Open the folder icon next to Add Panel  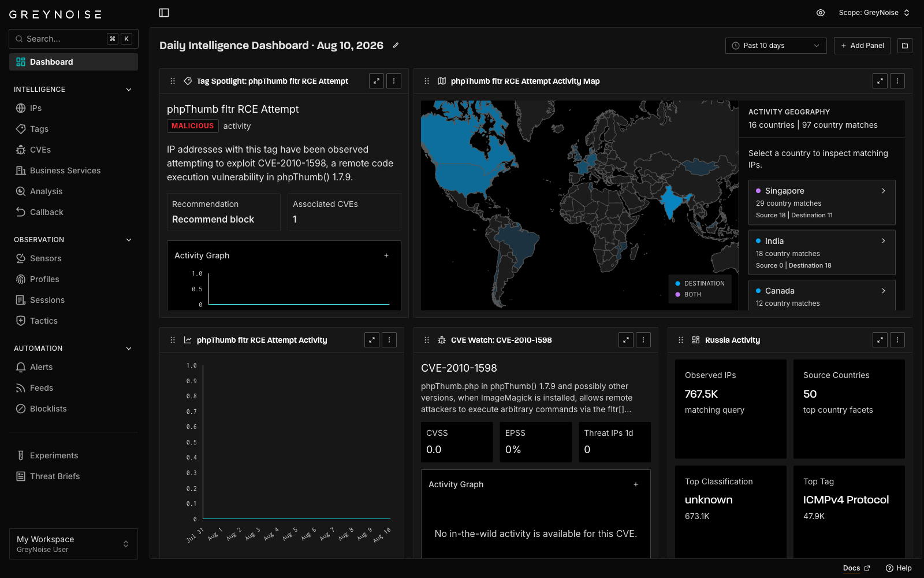[x=905, y=46]
